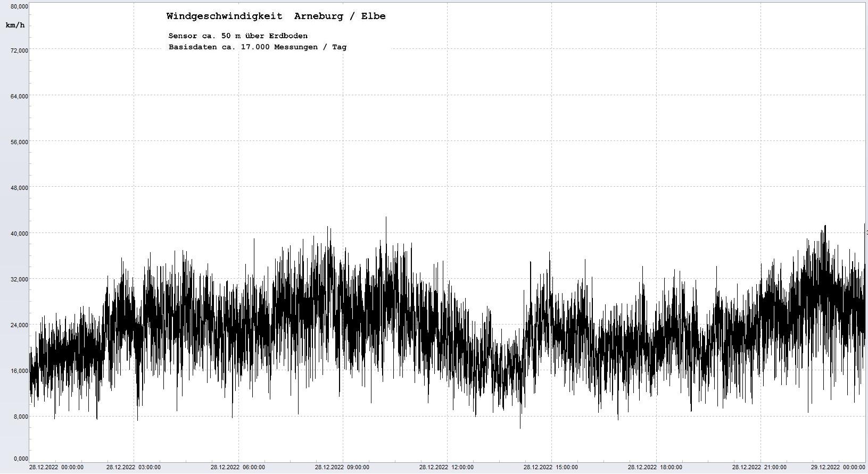Select the 28.12.2022 18:00:00 time marker

coord(655,468)
